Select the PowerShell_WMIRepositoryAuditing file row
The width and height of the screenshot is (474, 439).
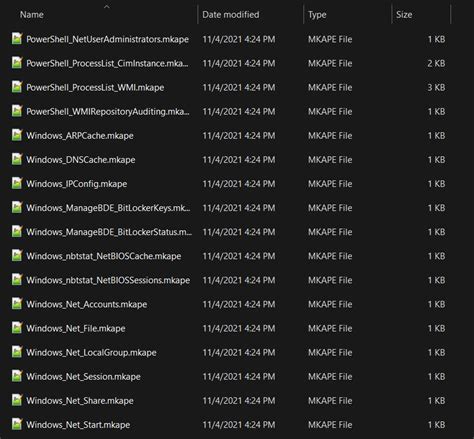pyautogui.click(x=230, y=111)
